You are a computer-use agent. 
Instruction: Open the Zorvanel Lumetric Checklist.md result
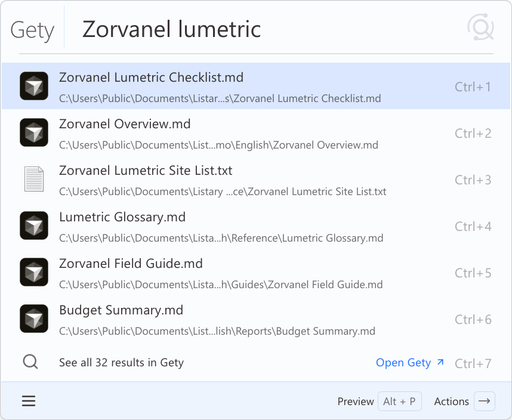(256, 86)
